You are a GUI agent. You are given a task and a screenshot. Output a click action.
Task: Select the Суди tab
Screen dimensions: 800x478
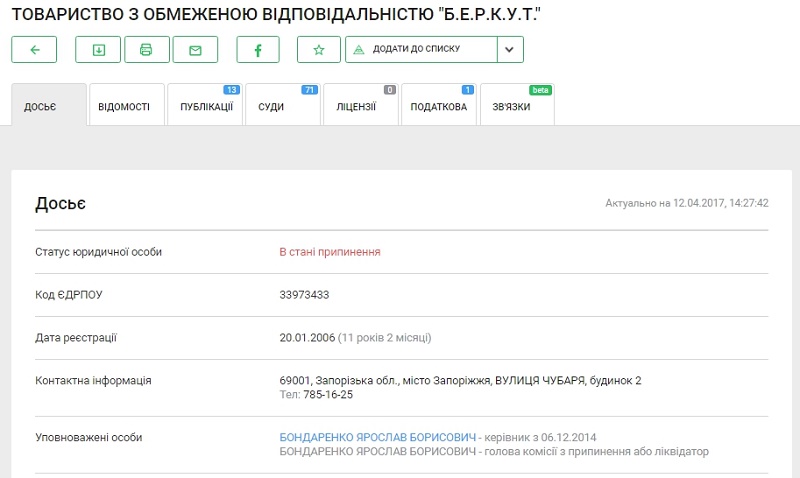pos(281,107)
